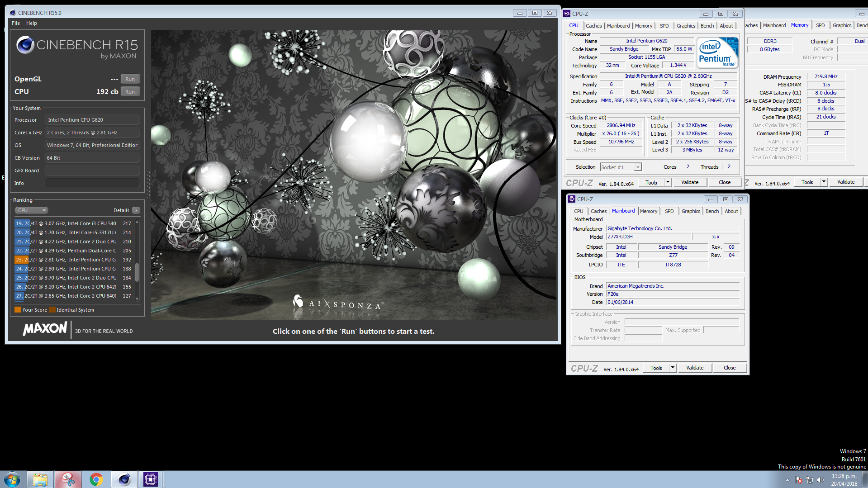The height and width of the screenshot is (488, 868).
Task: Run the OpenGL benchmark test
Action: 130,79
